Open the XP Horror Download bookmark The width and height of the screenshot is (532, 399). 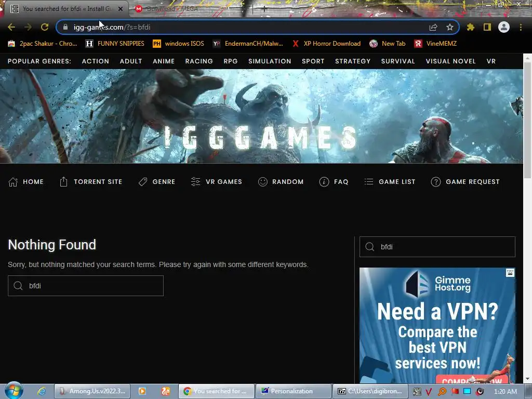[326, 44]
